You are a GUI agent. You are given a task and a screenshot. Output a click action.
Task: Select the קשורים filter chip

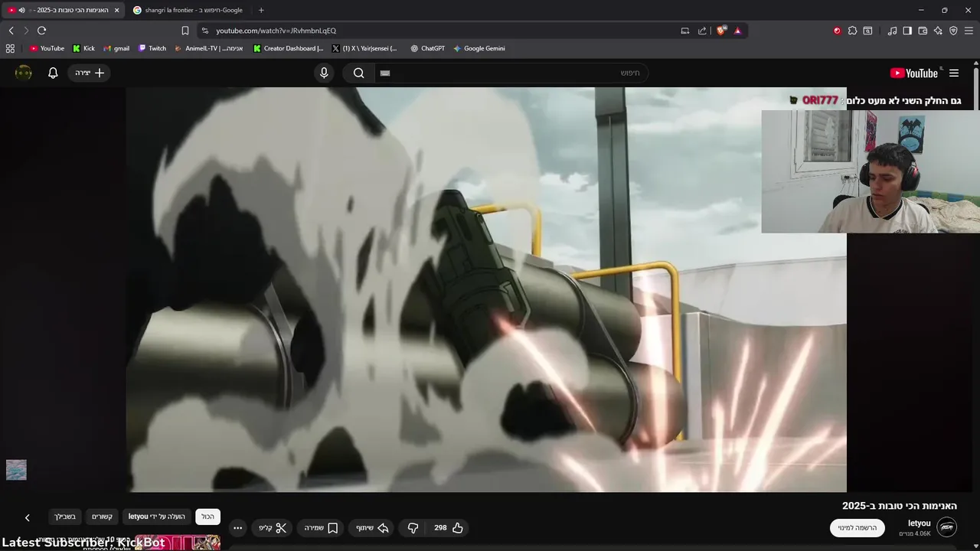coord(102,517)
